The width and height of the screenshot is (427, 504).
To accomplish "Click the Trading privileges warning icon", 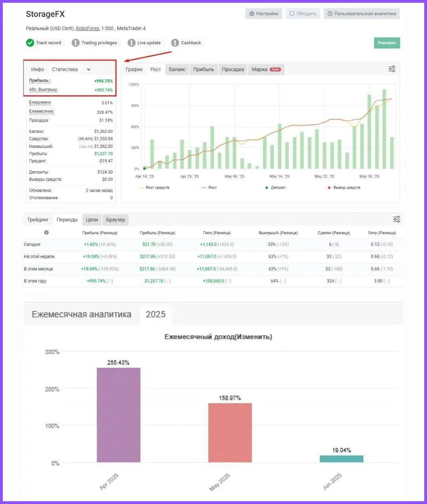I will pos(76,43).
